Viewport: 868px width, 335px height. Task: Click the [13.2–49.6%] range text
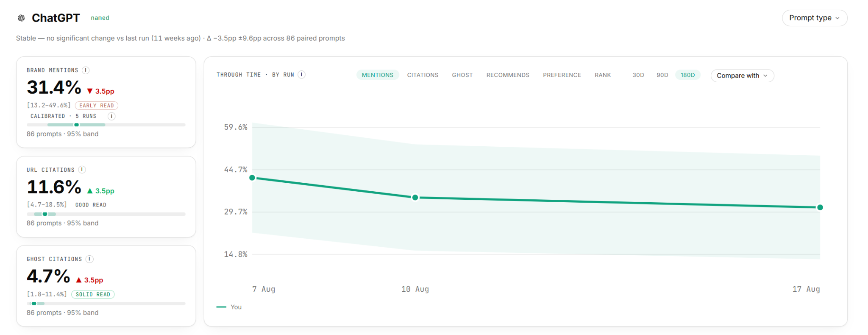49,106
